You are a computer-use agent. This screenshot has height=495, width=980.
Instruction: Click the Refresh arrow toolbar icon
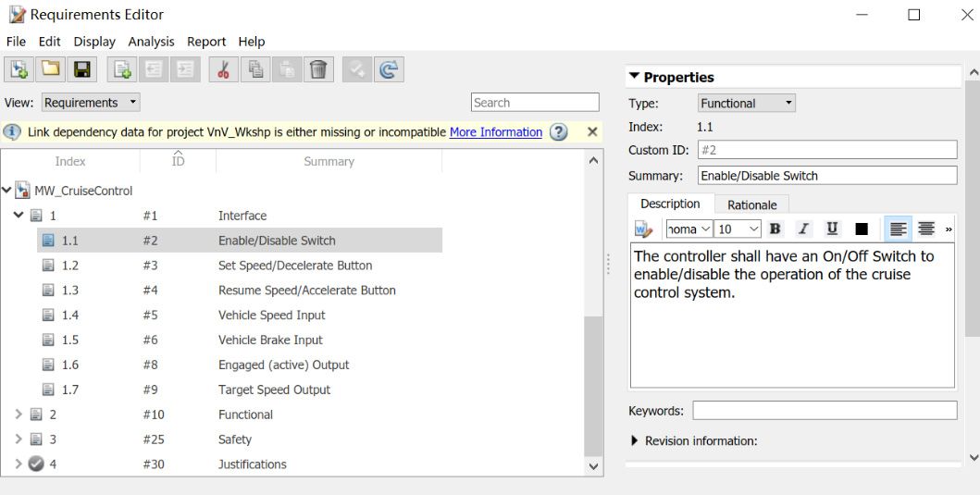(x=390, y=69)
